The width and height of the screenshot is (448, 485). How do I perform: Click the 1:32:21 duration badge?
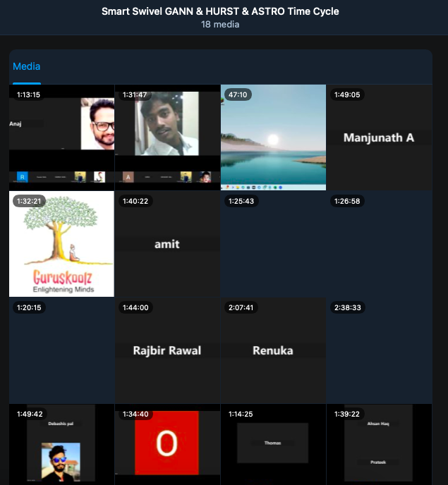pos(29,201)
